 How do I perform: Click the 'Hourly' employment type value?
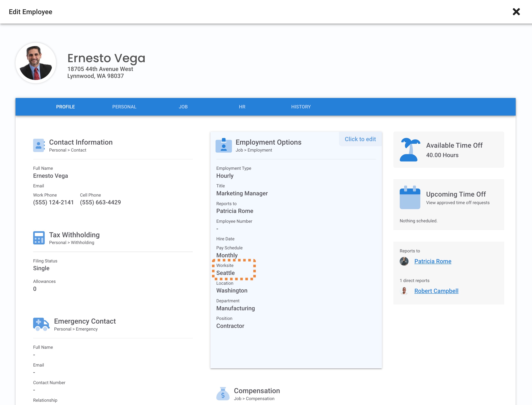tap(225, 176)
